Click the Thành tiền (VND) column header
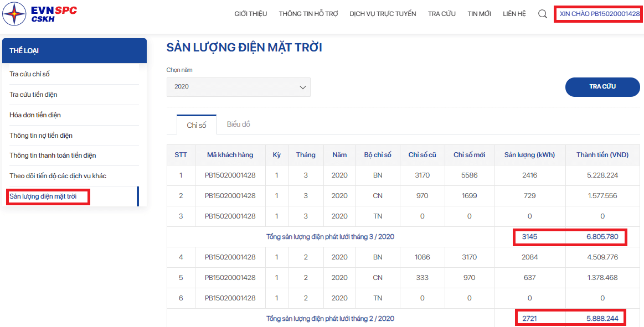644x327 pixels. pos(602,155)
